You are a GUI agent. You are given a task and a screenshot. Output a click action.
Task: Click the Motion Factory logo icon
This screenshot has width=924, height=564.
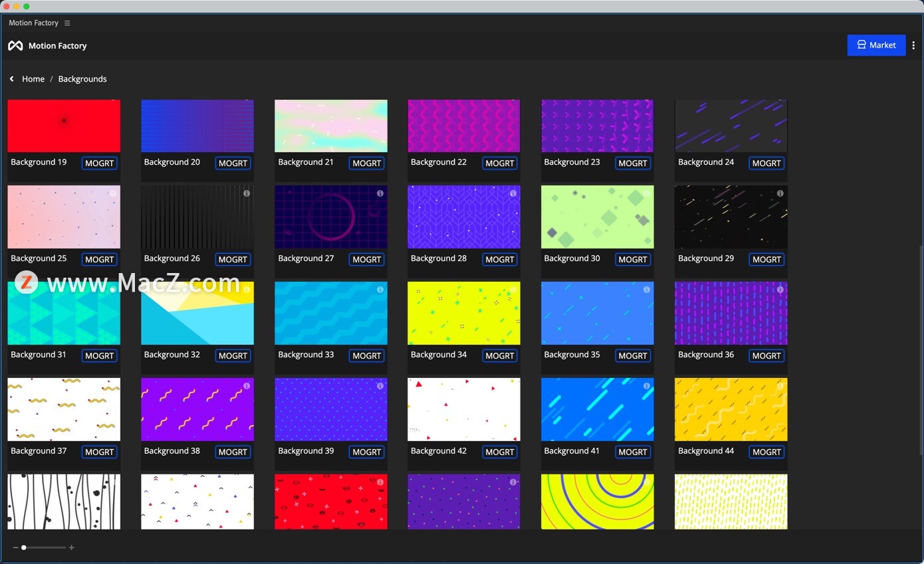pos(15,46)
